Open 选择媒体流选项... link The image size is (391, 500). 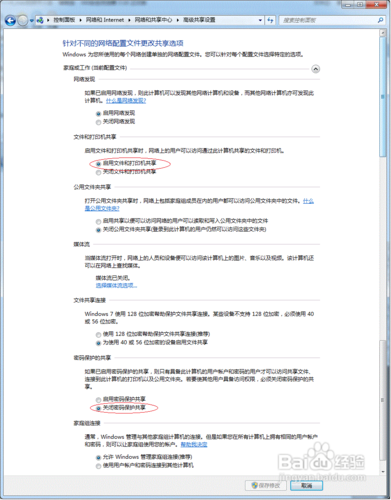(116, 285)
